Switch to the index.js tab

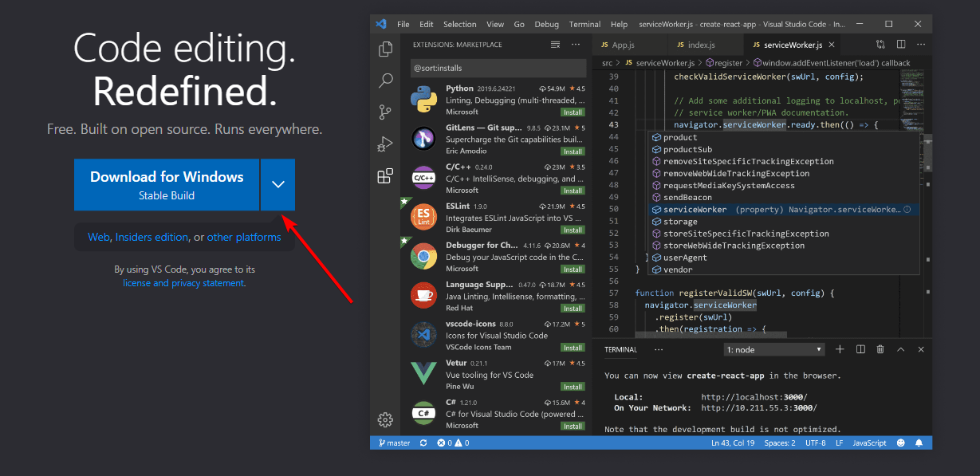point(706,45)
